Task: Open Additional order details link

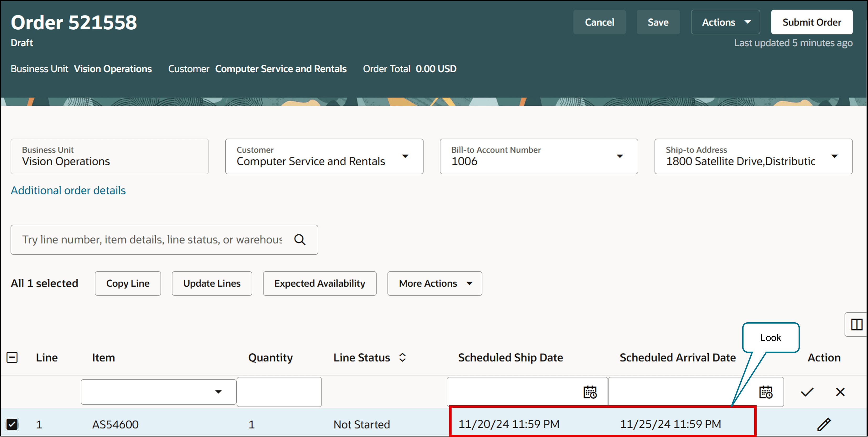Action: 68,190
